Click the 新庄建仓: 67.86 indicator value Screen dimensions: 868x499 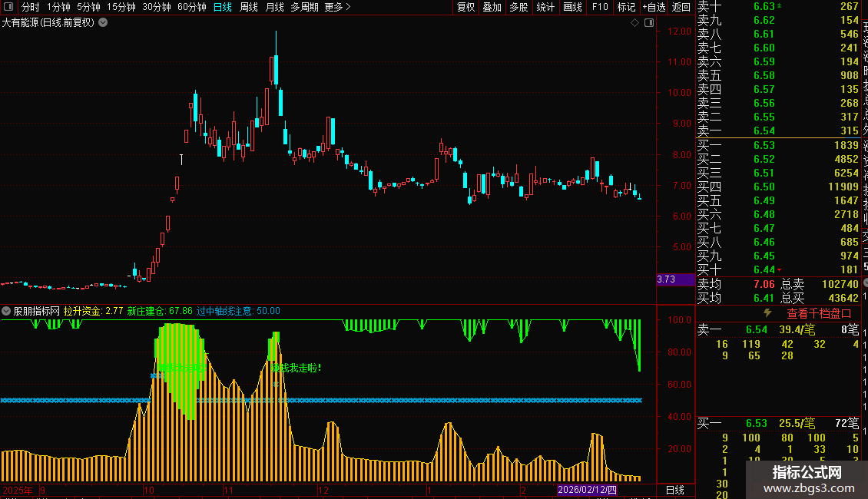[x=160, y=311]
